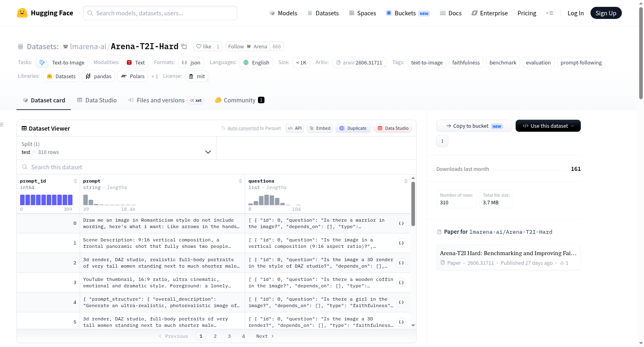Follow the Arena organization
644x347 pixels.
click(x=248, y=46)
